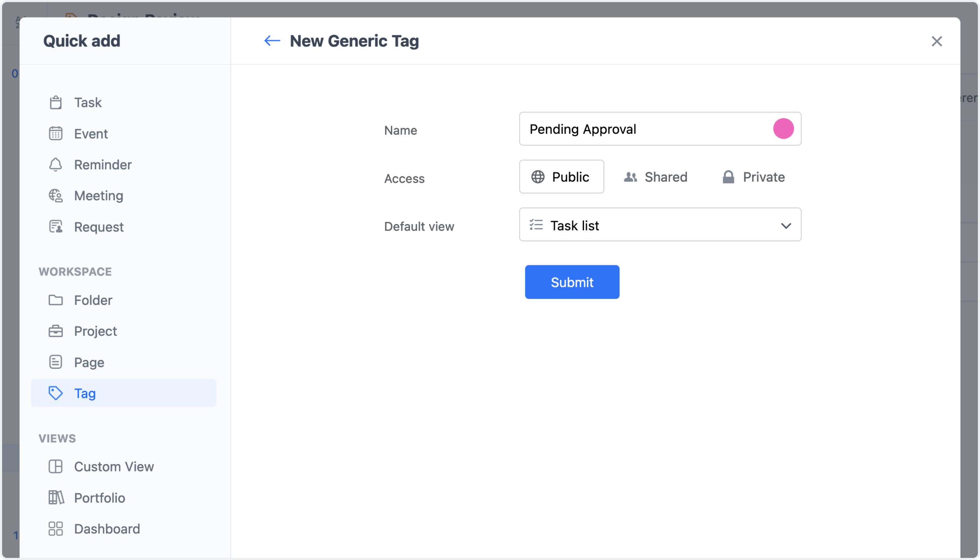Image resolution: width=980 pixels, height=560 pixels.
Task: Click the Page document icon
Action: click(56, 362)
